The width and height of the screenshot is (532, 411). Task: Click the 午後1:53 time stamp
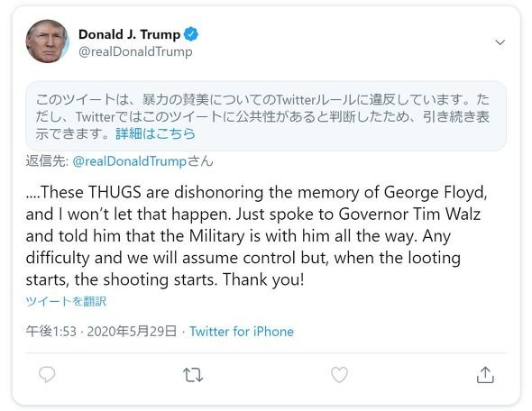pyautogui.click(x=51, y=332)
